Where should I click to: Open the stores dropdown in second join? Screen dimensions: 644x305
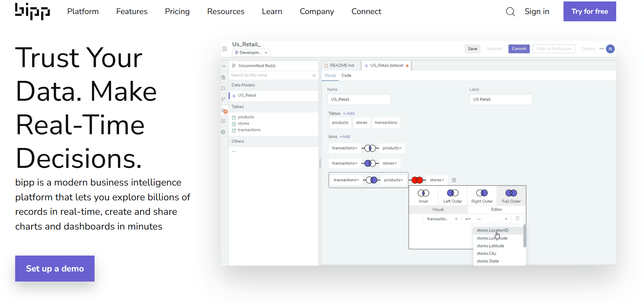(390, 163)
